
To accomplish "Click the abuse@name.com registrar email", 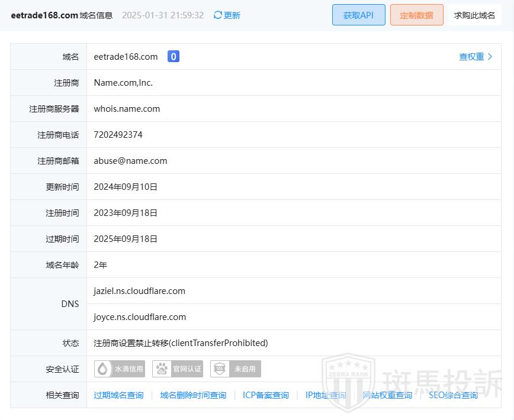I will [x=130, y=161].
